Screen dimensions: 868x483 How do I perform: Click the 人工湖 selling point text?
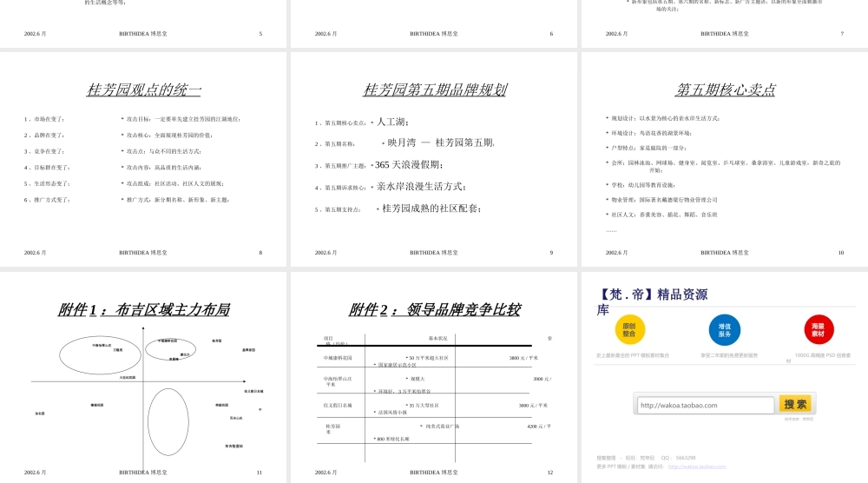click(393, 122)
